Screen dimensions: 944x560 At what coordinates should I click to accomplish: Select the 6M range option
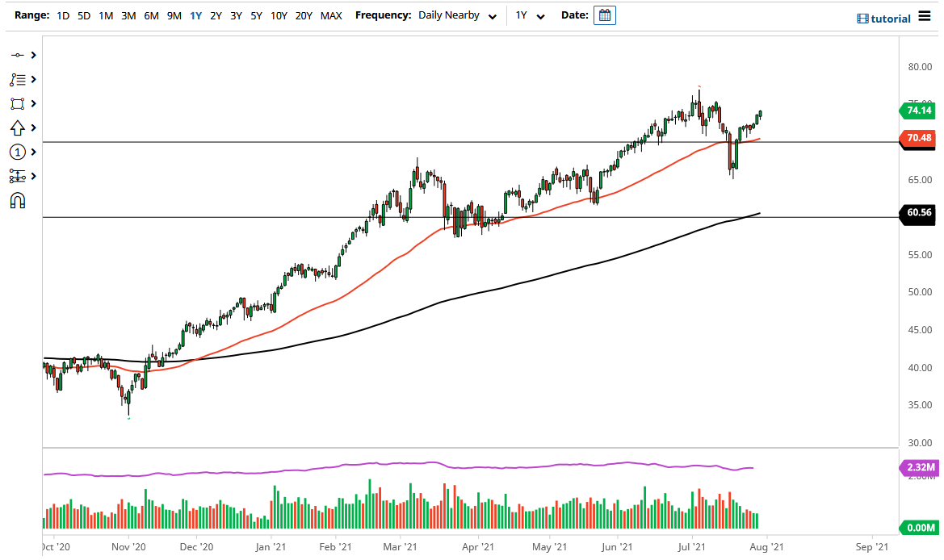click(x=150, y=15)
